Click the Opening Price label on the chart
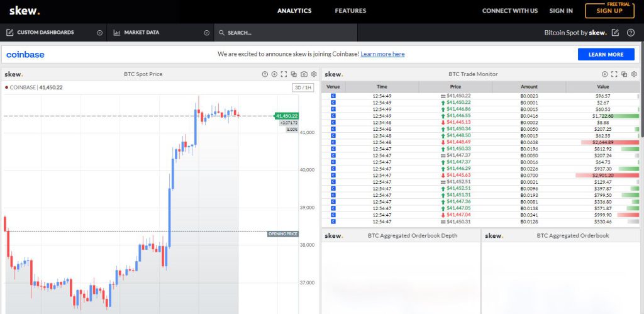Image resolution: width=644 pixels, height=314 pixels. (x=282, y=234)
